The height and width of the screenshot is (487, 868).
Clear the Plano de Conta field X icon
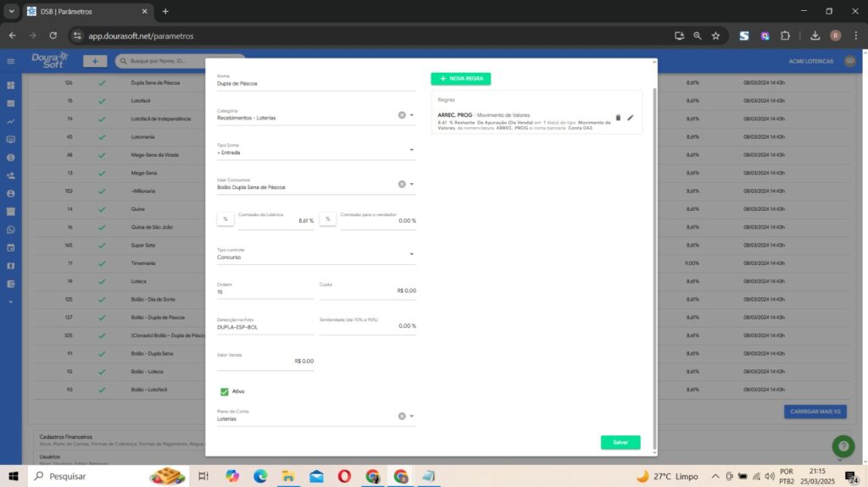[x=402, y=416]
